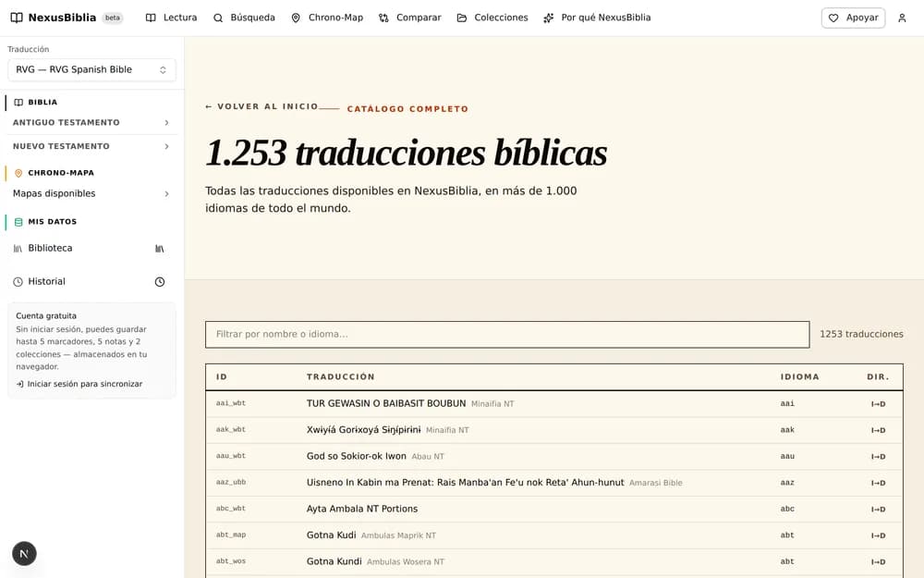This screenshot has height=578, width=924.
Task: Open the Lectura menu
Action: (172, 18)
